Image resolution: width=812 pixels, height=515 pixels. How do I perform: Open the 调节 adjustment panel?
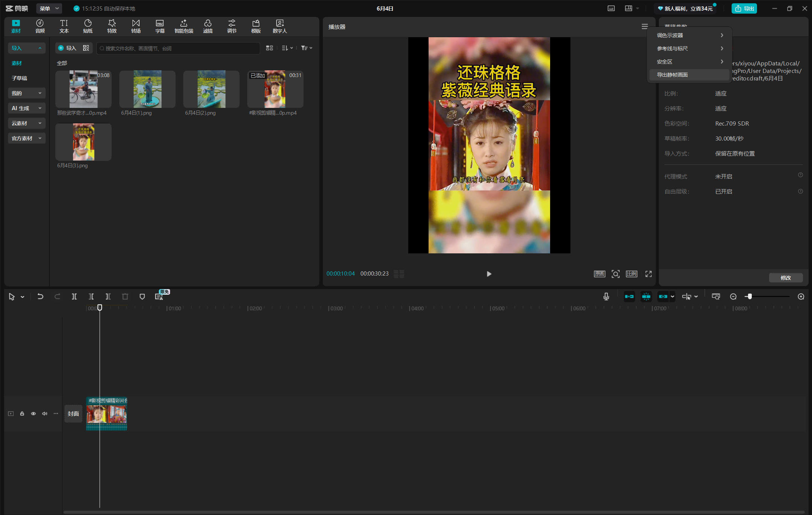point(232,26)
